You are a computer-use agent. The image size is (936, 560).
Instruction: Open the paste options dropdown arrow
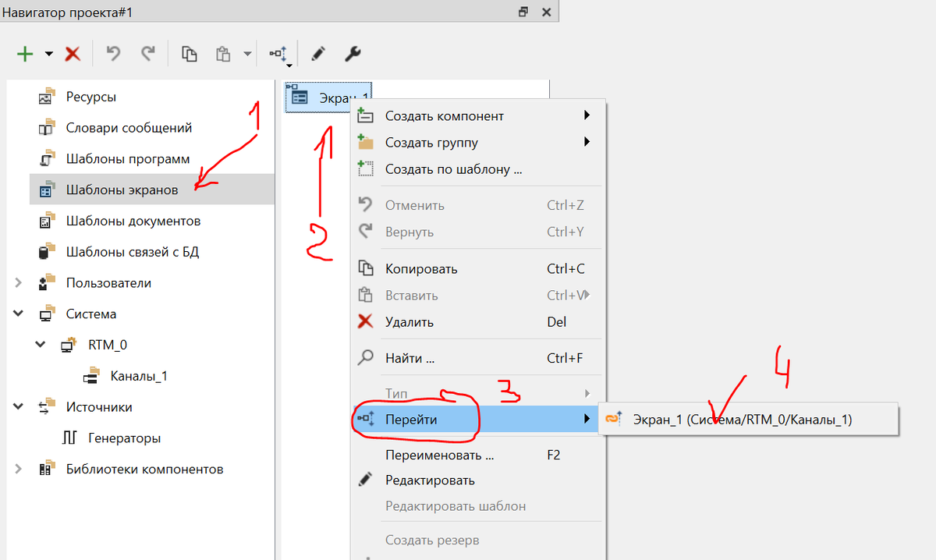[248, 54]
